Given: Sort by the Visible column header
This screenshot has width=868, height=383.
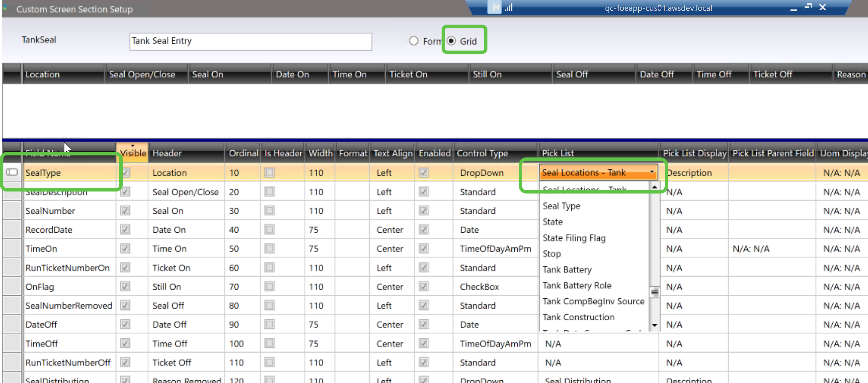Looking at the screenshot, I should pos(133,153).
